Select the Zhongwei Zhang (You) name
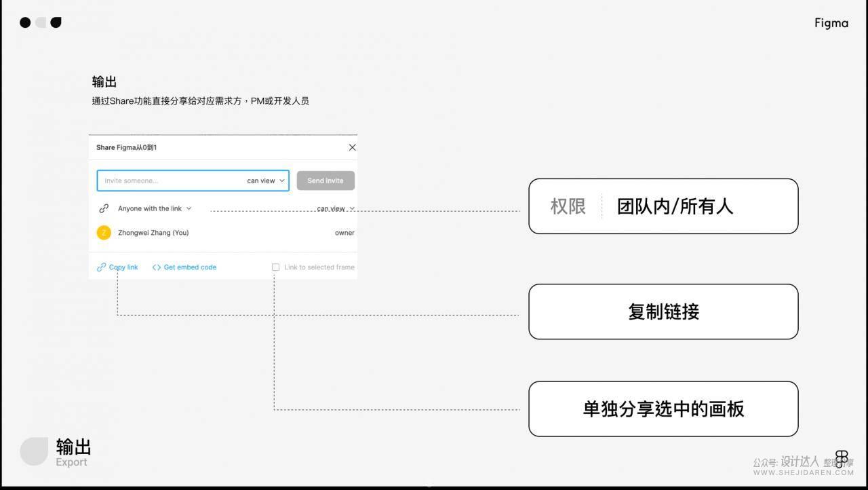Screen dimensions: 868x490 tap(153, 233)
